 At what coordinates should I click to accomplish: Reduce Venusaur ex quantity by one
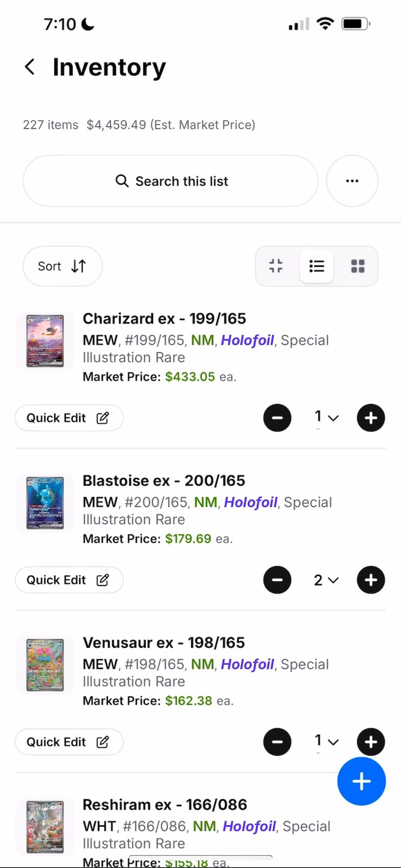277,742
